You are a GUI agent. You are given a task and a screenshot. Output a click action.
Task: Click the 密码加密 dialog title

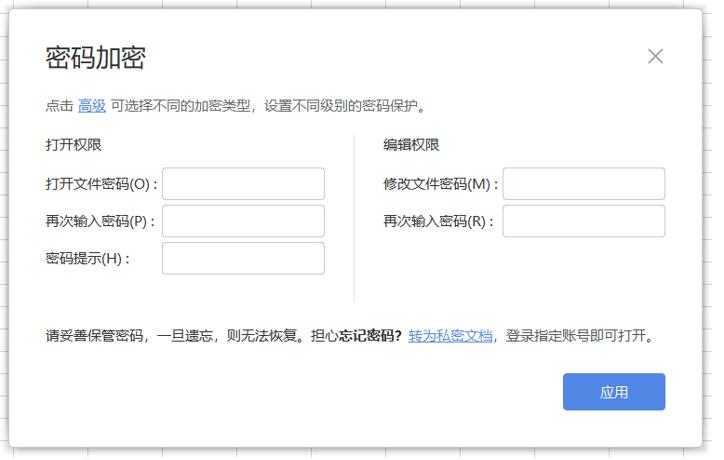pos(96,57)
